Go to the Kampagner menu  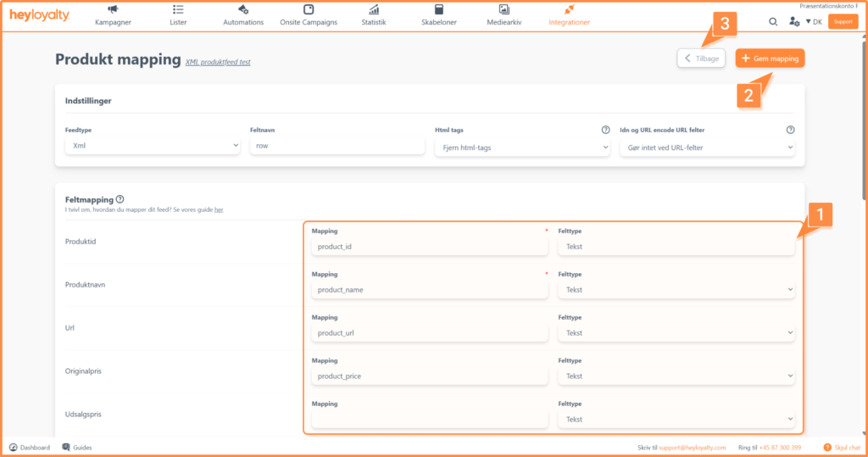click(114, 15)
